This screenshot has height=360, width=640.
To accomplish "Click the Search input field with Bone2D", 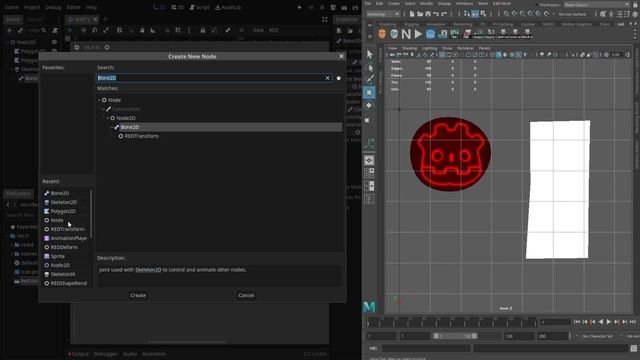I will [x=214, y=78].
